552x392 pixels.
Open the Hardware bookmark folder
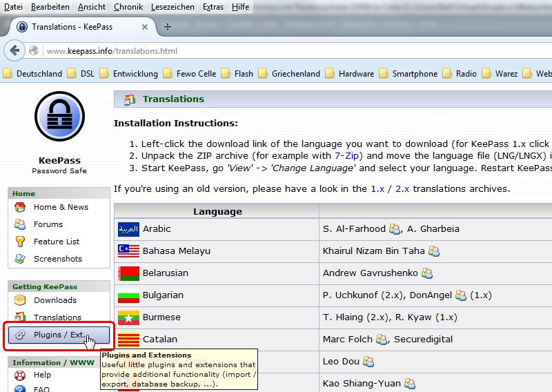tap(350, 74)
